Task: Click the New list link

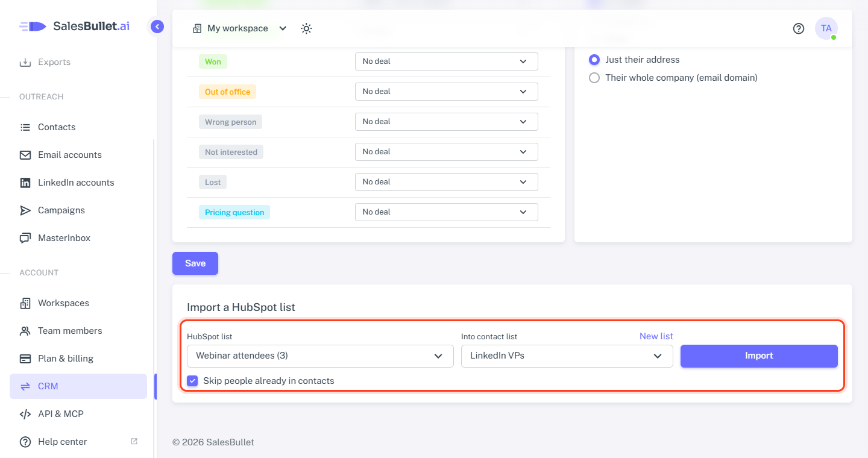Action: (656, 336)
